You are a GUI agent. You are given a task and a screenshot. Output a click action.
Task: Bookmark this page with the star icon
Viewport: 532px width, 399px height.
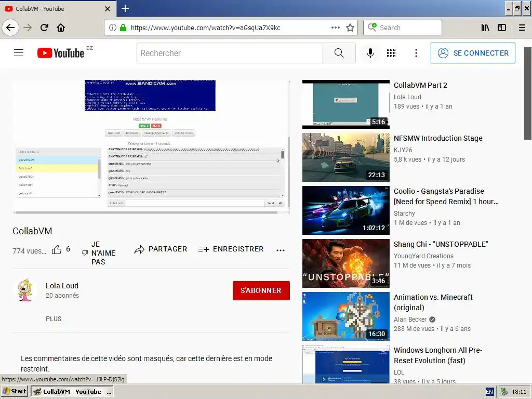coord(350,28)
